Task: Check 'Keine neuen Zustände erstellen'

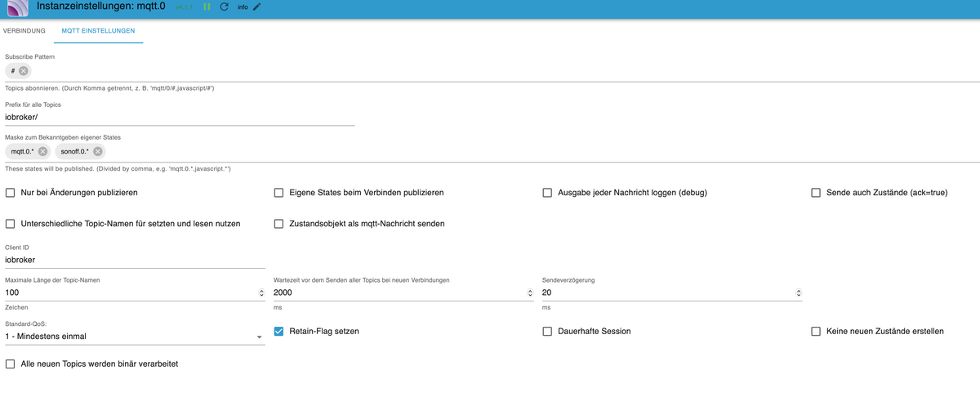Action: tap(816, 331)
